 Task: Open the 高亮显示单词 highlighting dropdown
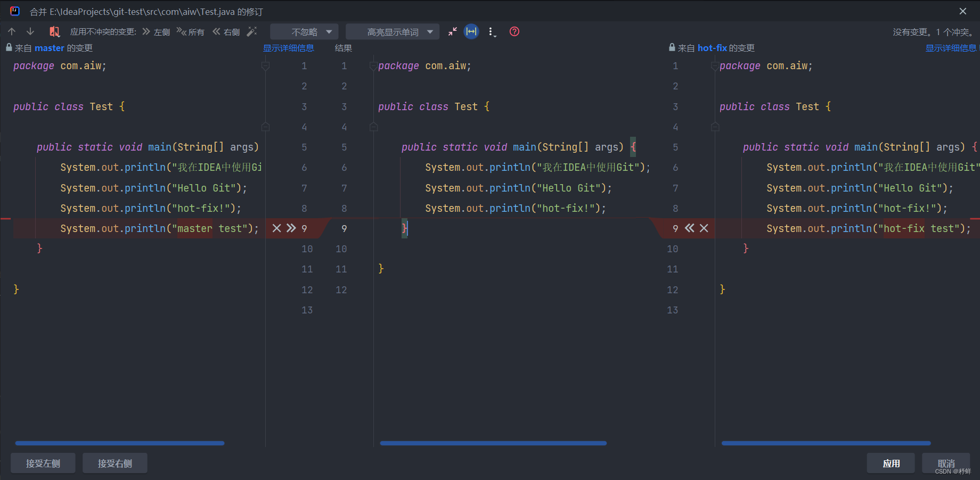click(393, 32)
